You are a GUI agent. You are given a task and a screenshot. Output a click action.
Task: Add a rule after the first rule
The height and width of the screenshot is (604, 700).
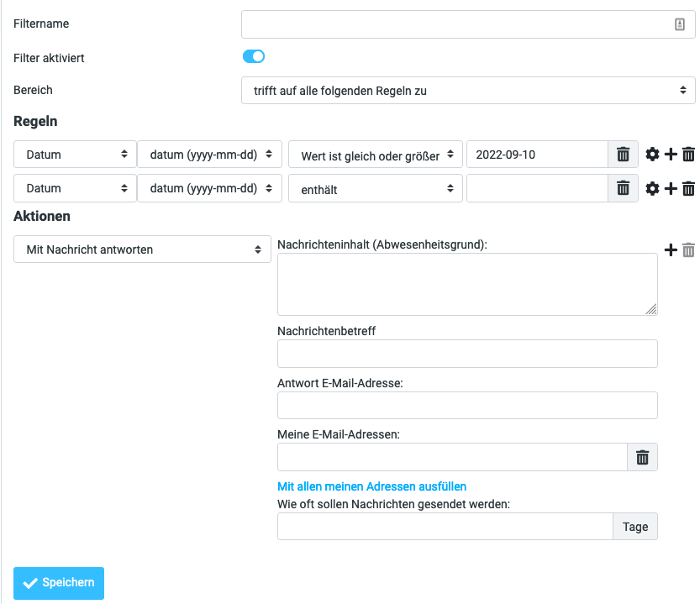click(x=671, y=154)
